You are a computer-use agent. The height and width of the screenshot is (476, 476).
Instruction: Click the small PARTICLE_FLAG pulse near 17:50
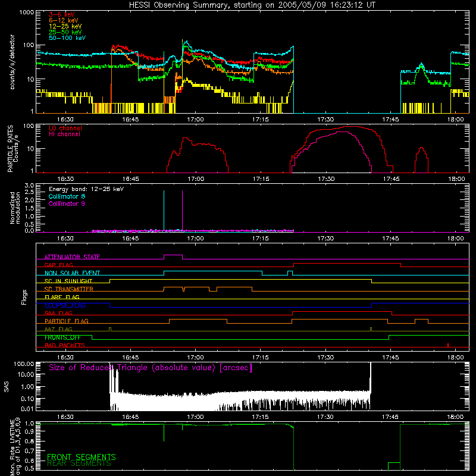click(421, 321)
